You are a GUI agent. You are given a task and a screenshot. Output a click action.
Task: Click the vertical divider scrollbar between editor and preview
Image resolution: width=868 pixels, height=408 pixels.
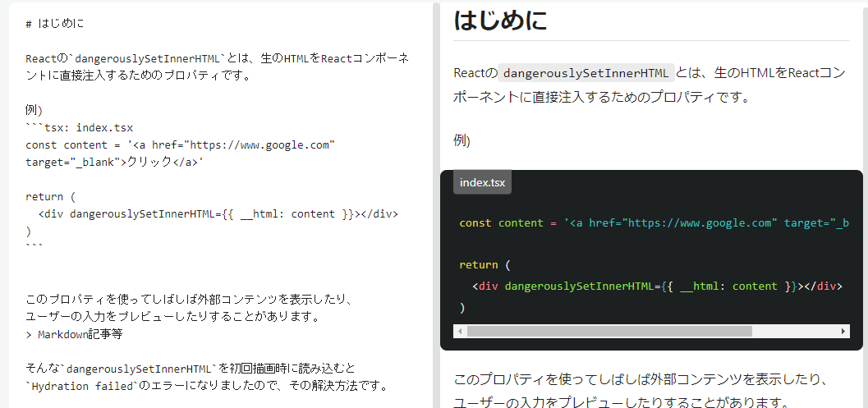pos(436,204)
